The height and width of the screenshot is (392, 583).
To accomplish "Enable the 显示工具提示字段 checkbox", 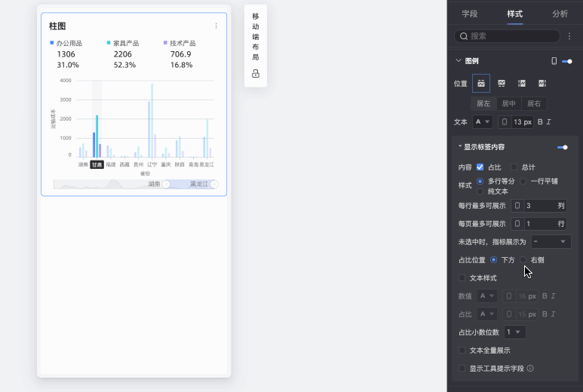I will (x=462, y=368).
